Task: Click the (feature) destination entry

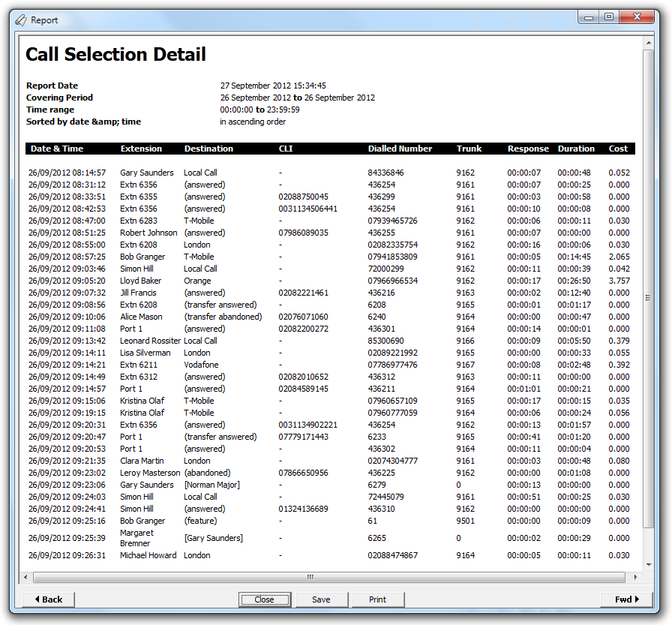Action: coord(200,521)
